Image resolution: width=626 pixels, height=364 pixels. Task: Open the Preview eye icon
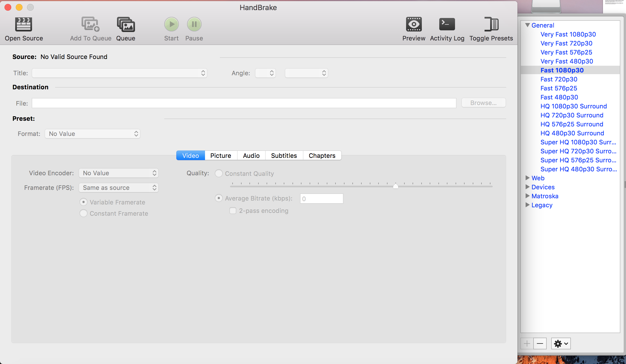point(414,24)
